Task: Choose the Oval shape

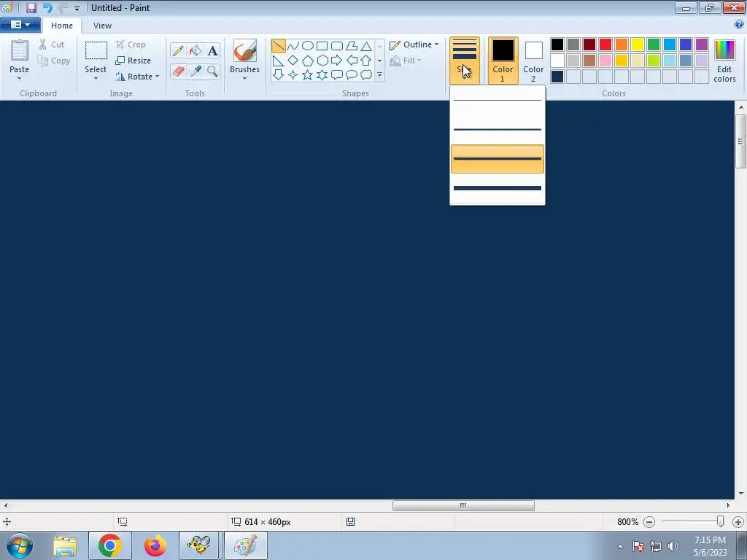Action: 308,46
